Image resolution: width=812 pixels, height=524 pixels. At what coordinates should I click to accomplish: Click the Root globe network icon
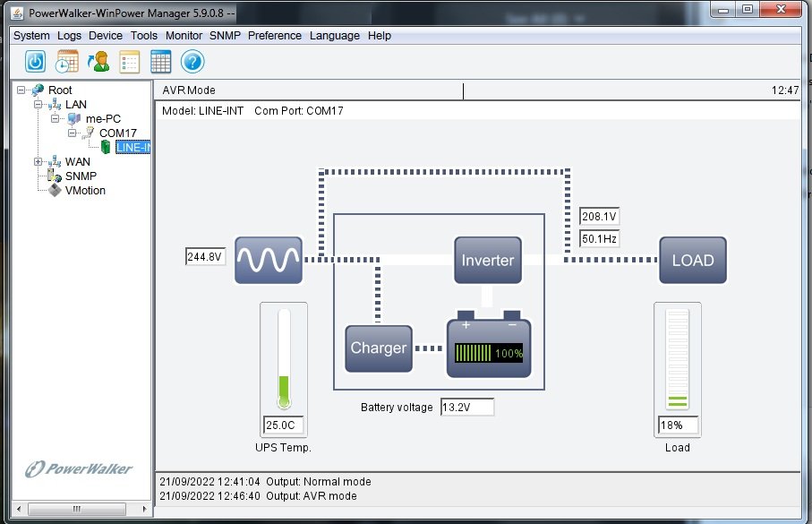point(38,90)
